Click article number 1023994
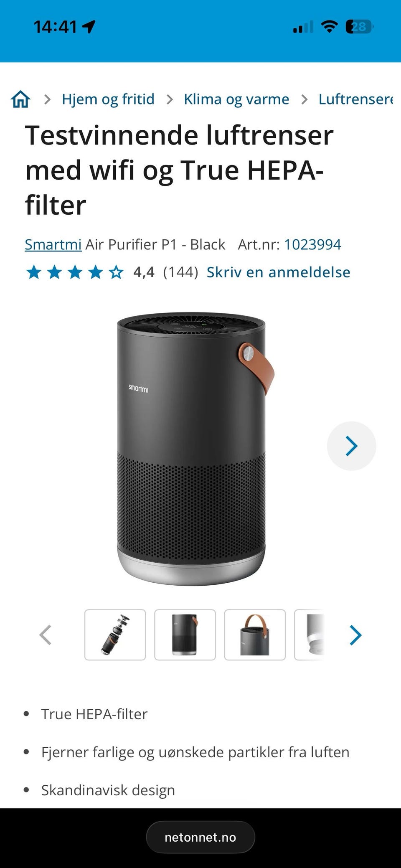 click(x=312, y=244)
